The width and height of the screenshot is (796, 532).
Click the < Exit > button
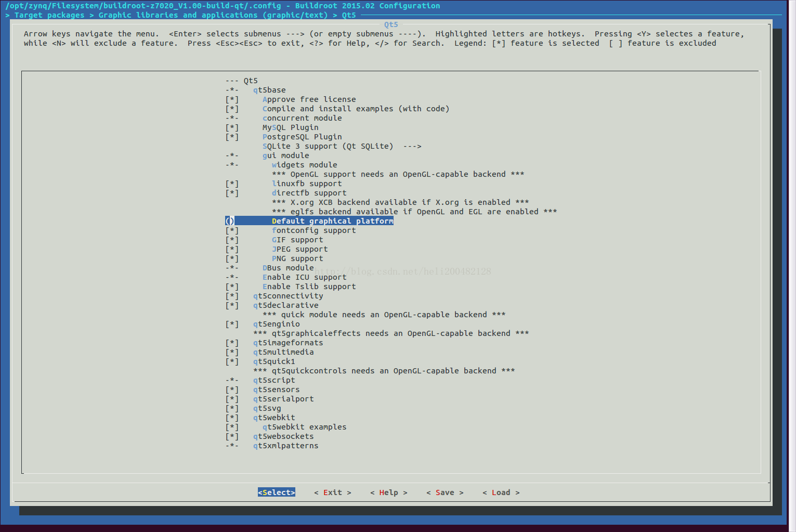click(x=333, y=492)
